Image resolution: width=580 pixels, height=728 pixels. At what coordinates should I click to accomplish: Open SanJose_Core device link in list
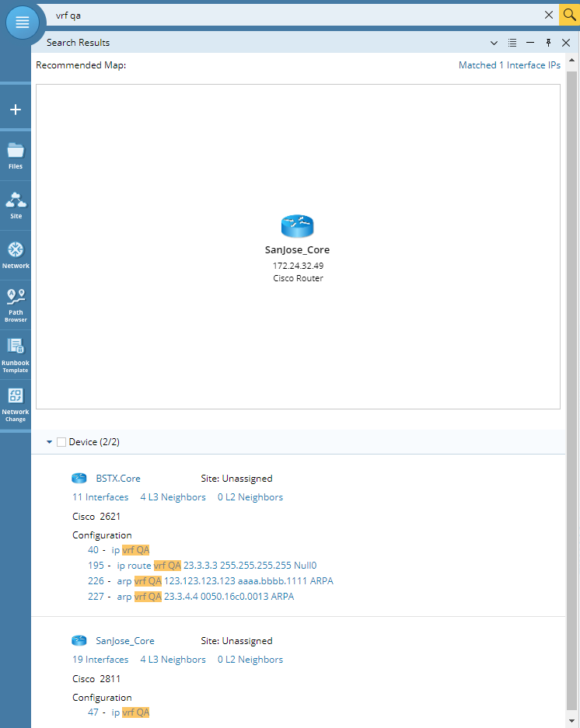125,641
